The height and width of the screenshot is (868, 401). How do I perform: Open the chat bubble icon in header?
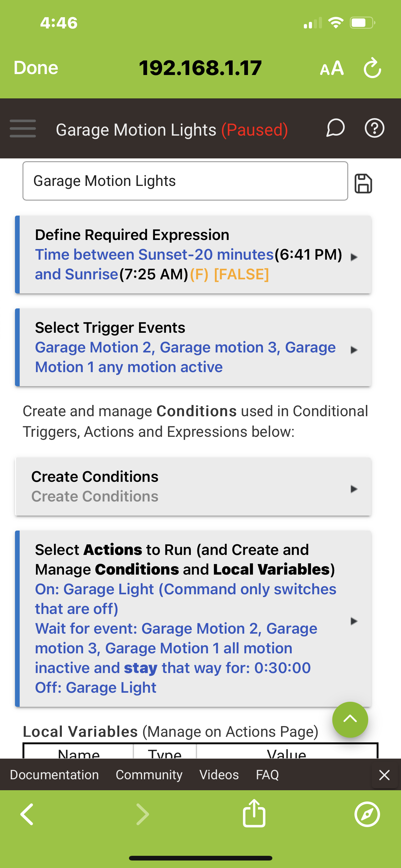tap(335, 128)
